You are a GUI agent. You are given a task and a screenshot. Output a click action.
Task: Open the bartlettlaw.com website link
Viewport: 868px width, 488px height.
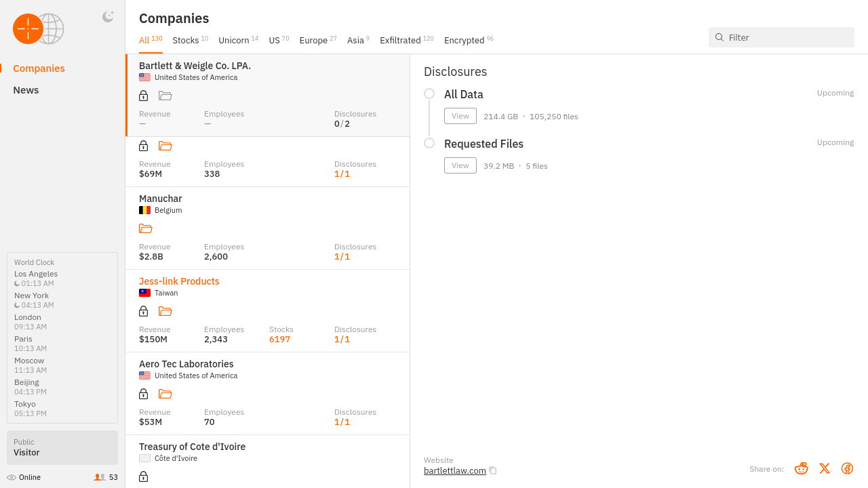(x=454, y=471)
